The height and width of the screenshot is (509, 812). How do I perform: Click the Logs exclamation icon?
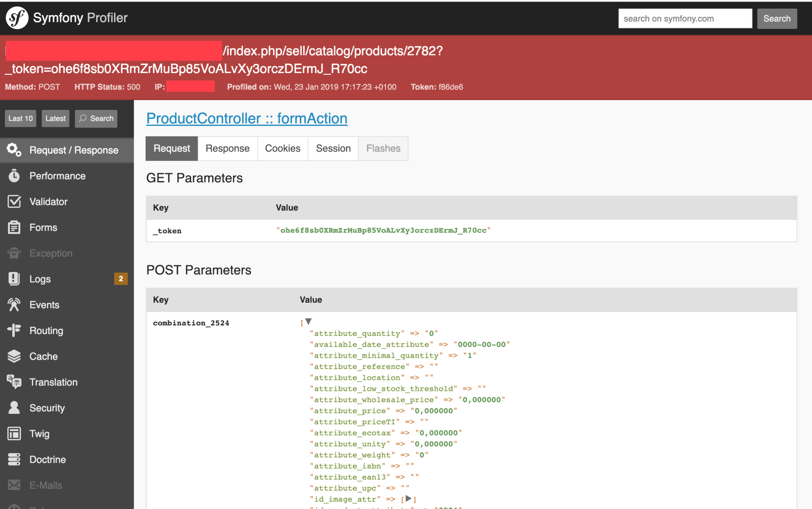coord(14,279)
